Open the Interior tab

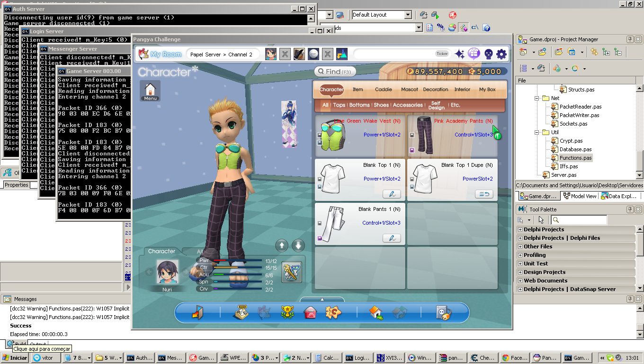[x=463, y=89]
